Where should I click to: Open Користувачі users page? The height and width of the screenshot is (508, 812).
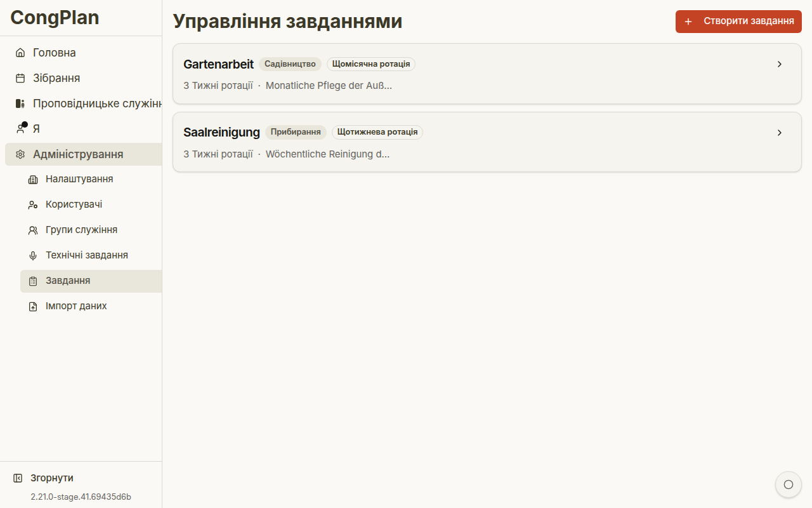click(91, 205)
